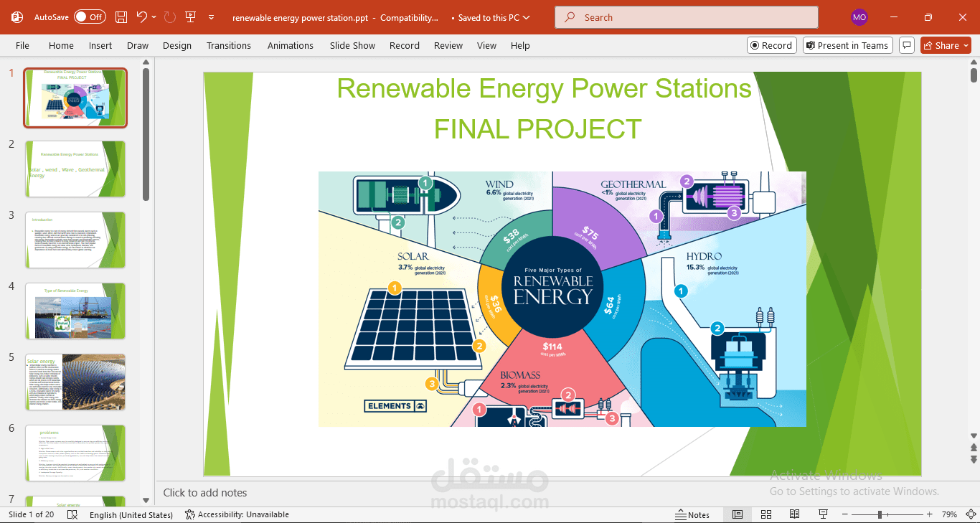This screenshot has width=980, height=523.
Task: Open the Draw tab
Action: click(138, 45)
